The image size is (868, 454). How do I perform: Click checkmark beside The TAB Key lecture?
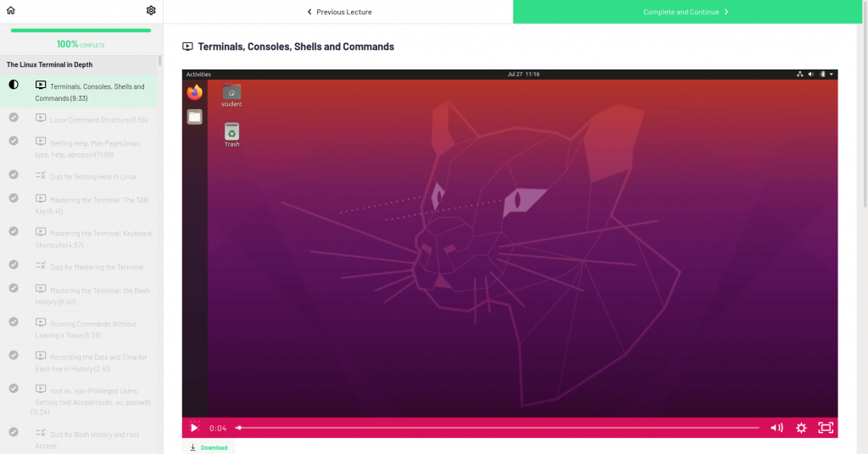click(14, 197)
